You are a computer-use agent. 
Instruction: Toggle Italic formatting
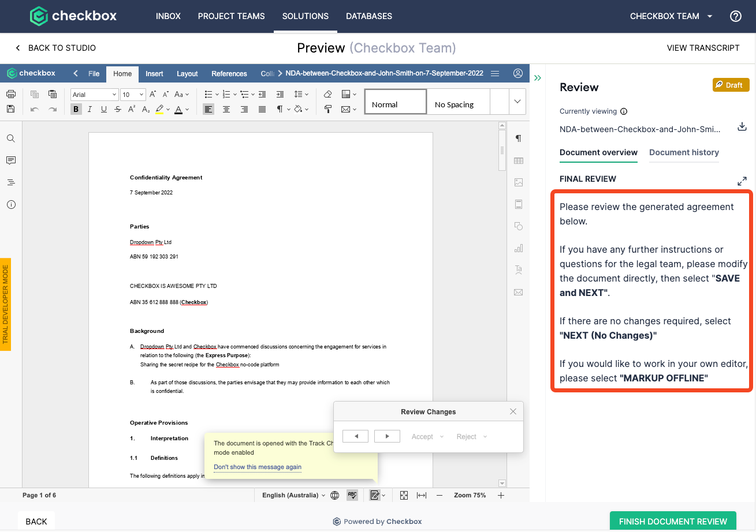coord(90,109)
